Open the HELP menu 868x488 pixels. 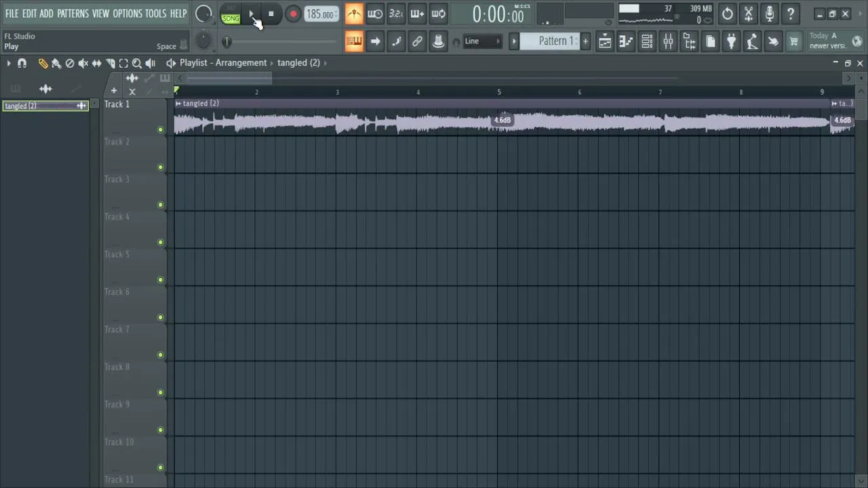click(178, 14)
